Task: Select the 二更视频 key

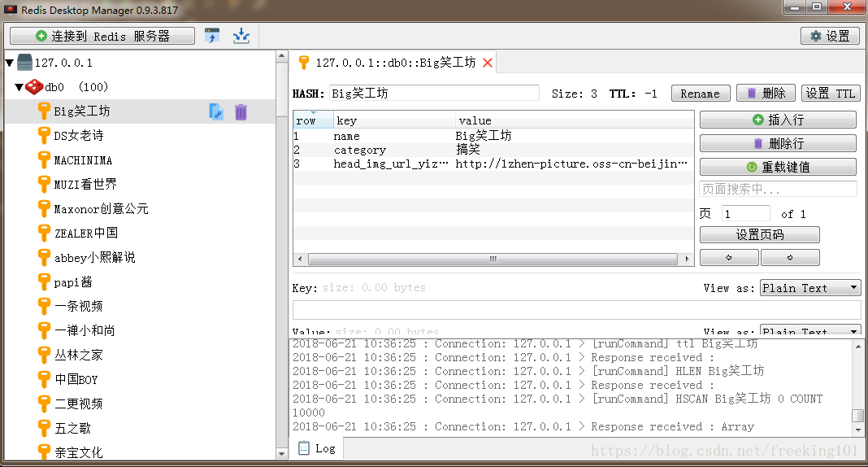Action: (79, 404)
